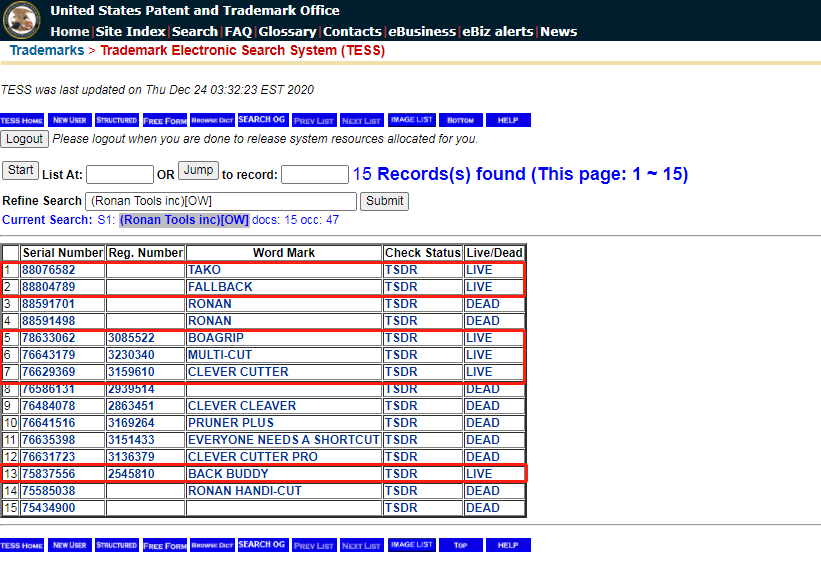Focus the to record input field
This screenshot has width=821, height=562.
tap(315, 174)
